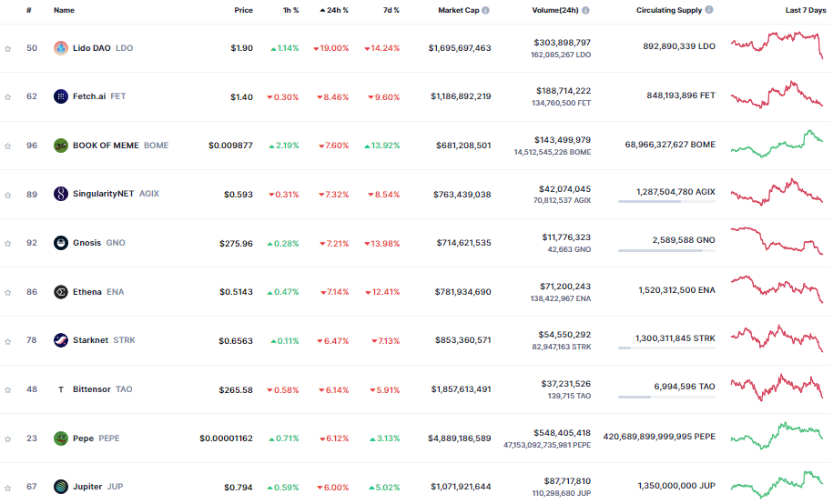Click the Starknet coin logo

(x=61, y=340)
